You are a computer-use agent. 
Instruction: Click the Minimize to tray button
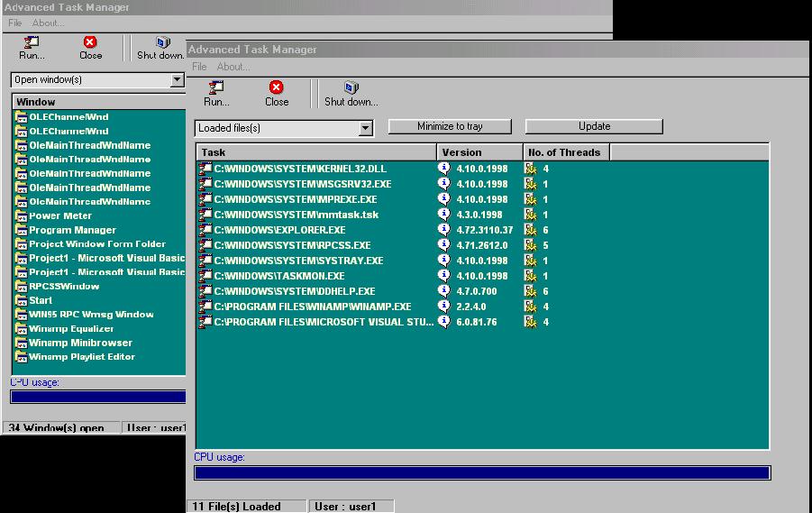pos(450,126)
